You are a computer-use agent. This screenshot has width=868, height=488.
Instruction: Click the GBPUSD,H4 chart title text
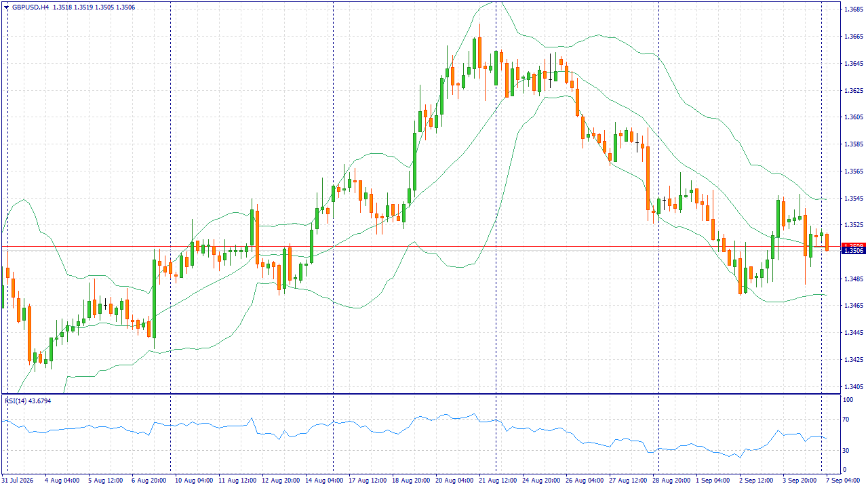click(31, 7)
